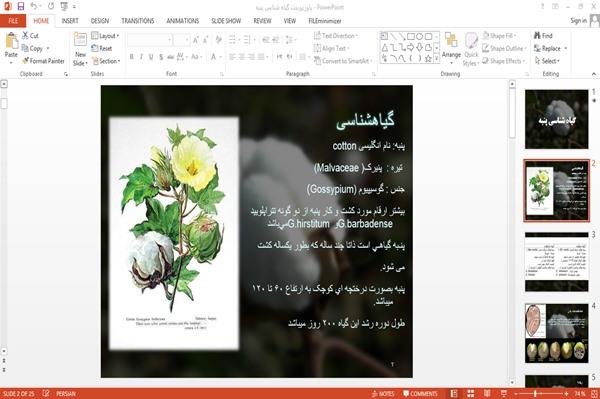The width and height of the screenshot is (600, 399).
Task: Click Sign in link
Action: pyautogui.click(x=578, y=20)
